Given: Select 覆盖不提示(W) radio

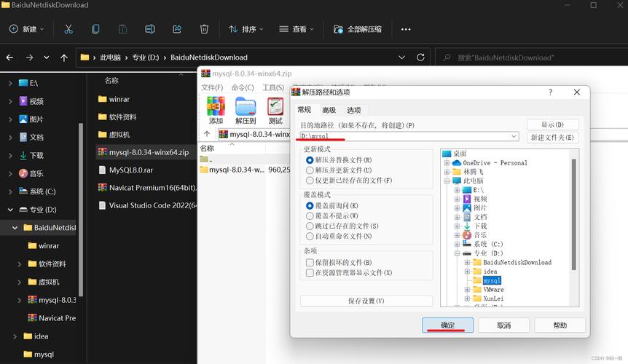Looking at the screenshot, I should coord(310,215).
